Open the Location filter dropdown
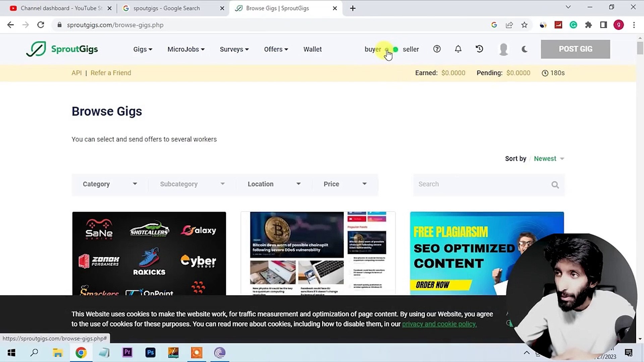Viewport: 644px width, 362px height. coord(273,184)
